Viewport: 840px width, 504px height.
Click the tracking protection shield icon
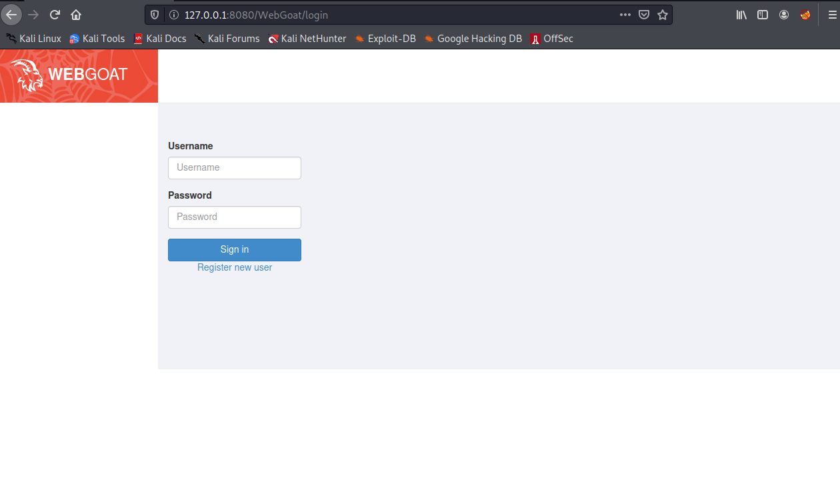pos(155,15)
